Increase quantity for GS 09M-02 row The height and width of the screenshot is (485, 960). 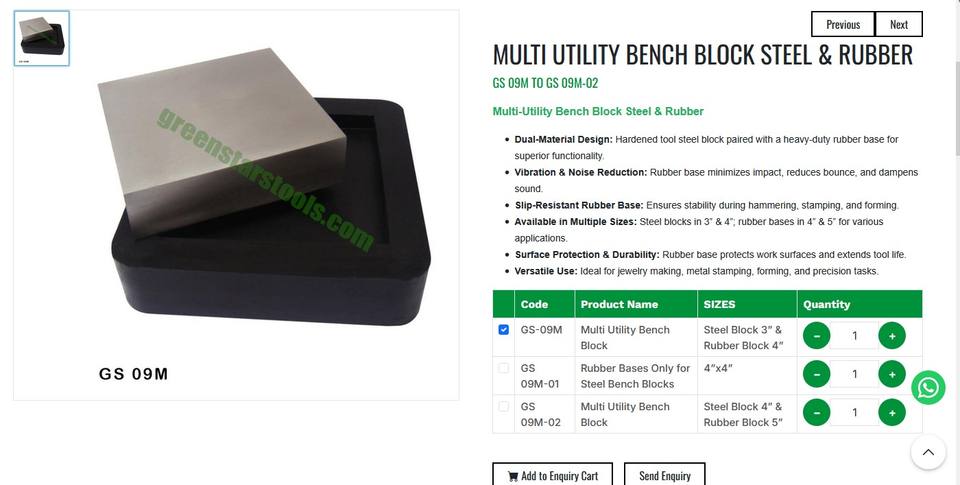(x=892, y=413)
